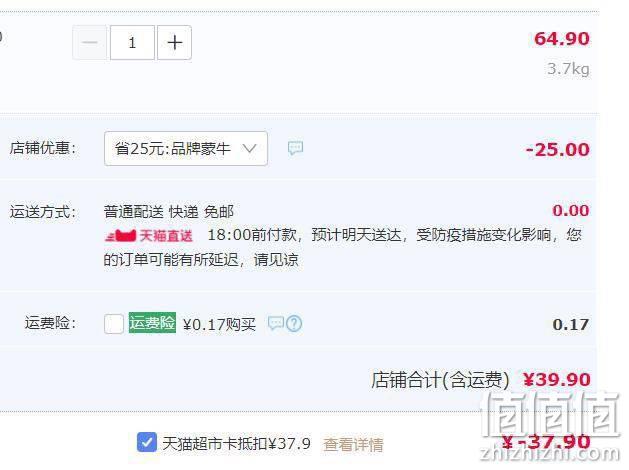The image size is (629, 470).
Task: Click the green 运费险 badge
Action: click(x=152, y=323)
